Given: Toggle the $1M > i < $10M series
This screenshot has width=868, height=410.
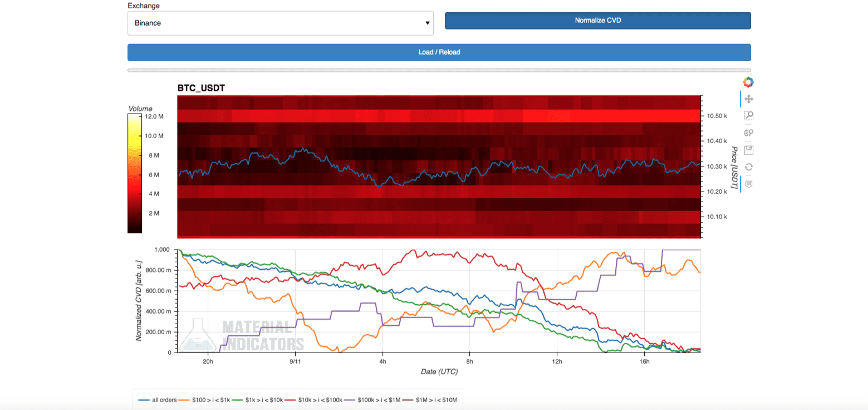Looking at the screenshot, I should 431,400.
